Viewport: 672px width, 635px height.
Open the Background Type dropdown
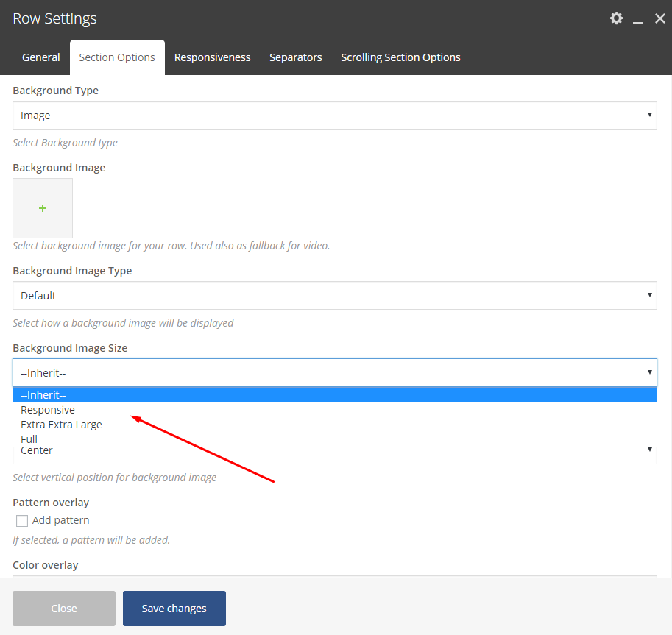(x=334, y=116)
